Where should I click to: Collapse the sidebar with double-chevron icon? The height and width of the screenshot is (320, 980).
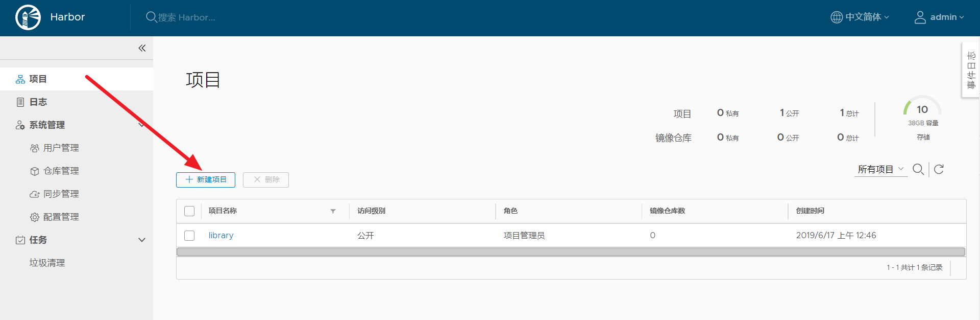pyautogui.click(x=142, y=48)
